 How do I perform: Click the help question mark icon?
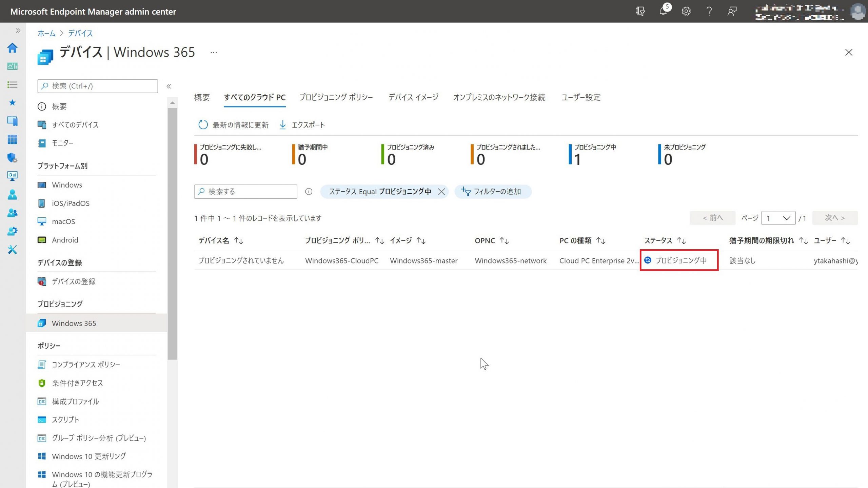pyautogui.click(x=709, y=11)
